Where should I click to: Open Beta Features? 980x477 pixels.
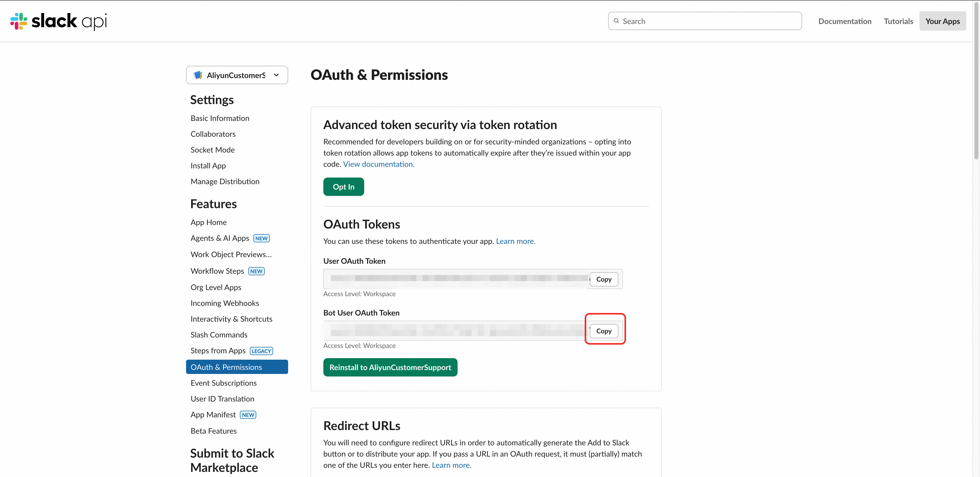pyautogui.click(x=213, y=431)
